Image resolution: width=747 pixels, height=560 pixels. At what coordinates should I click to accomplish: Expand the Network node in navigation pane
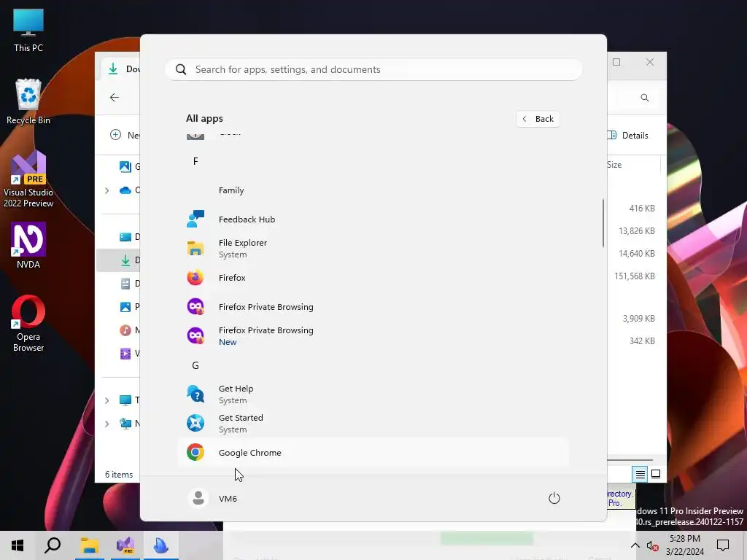point(107,424)
